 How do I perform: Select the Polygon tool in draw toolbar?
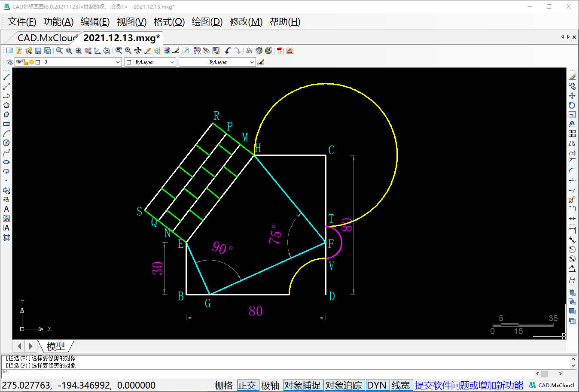6,105
